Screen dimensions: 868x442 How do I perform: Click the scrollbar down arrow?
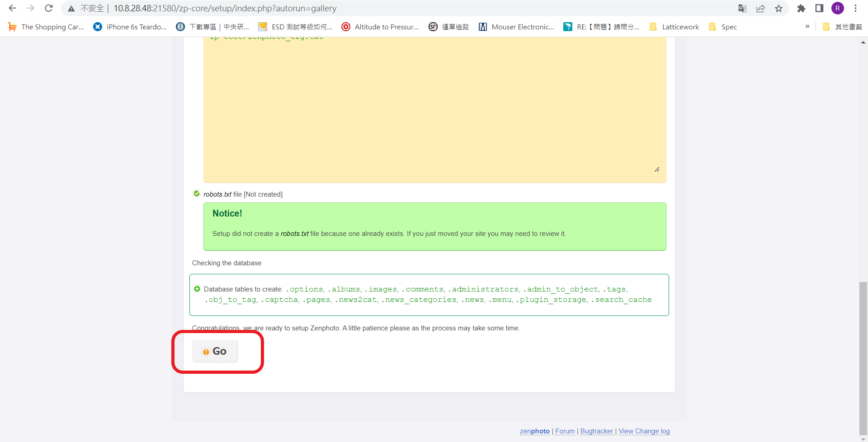point(863,438)
